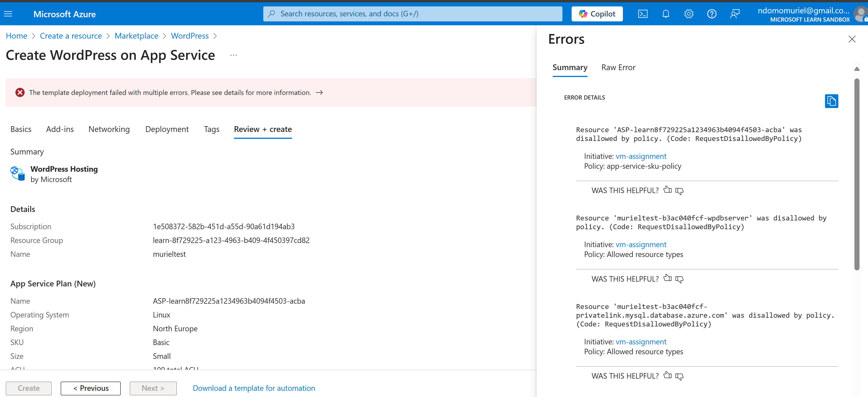Click the WordPress Hosting product icon
Viewport: 868px width, 397px height.
(x=17, y=174)
